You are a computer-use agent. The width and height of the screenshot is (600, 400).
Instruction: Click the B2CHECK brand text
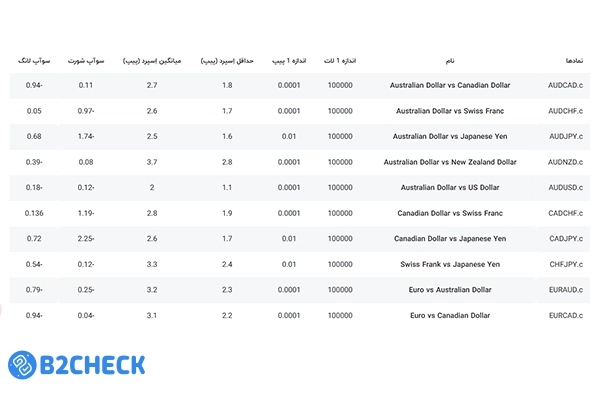tap(94, 366)
